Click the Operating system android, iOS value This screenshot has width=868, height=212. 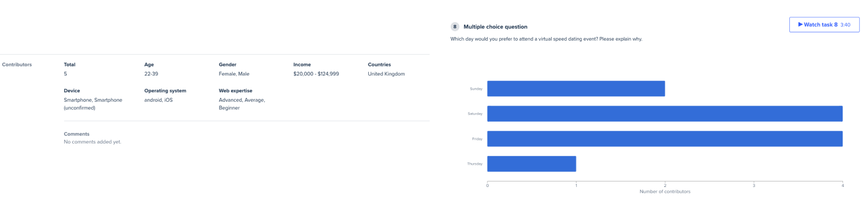click(x=158, y=100)
